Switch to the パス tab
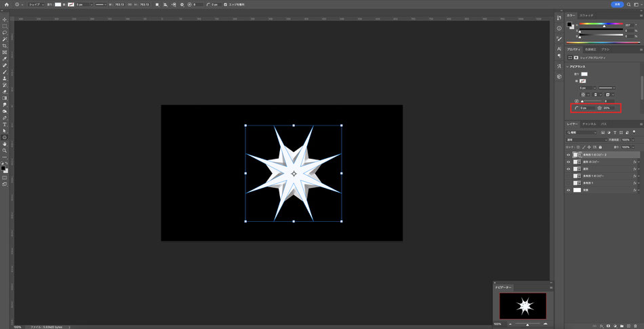This screenshot has width=644, height=329. click(604, 123)
